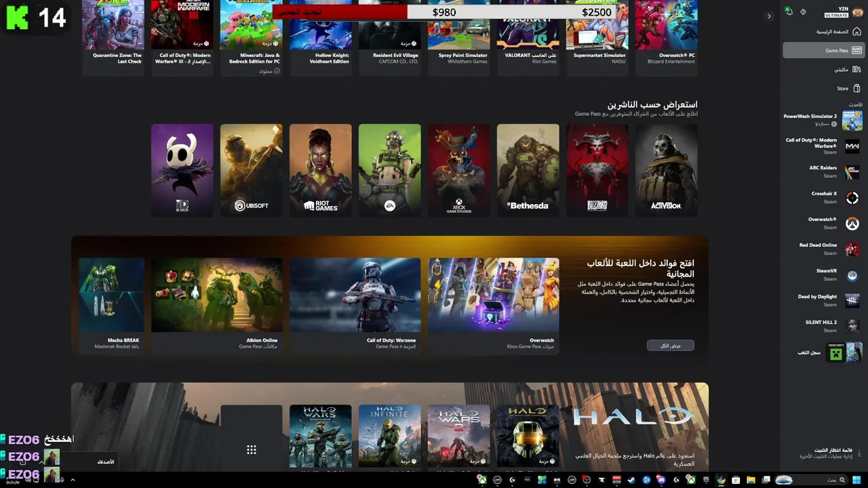Browse the EA publisher tile

coord(389,170)
